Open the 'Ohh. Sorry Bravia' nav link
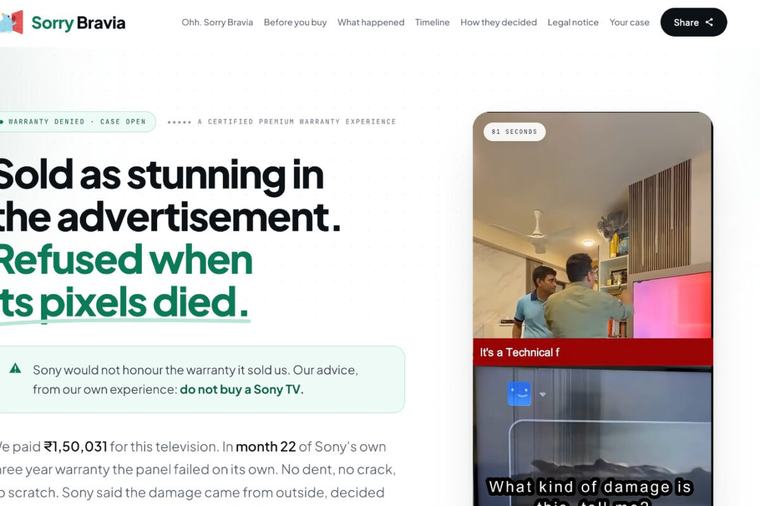This screenshot has width=760, height=506. [x=217, y=22]
